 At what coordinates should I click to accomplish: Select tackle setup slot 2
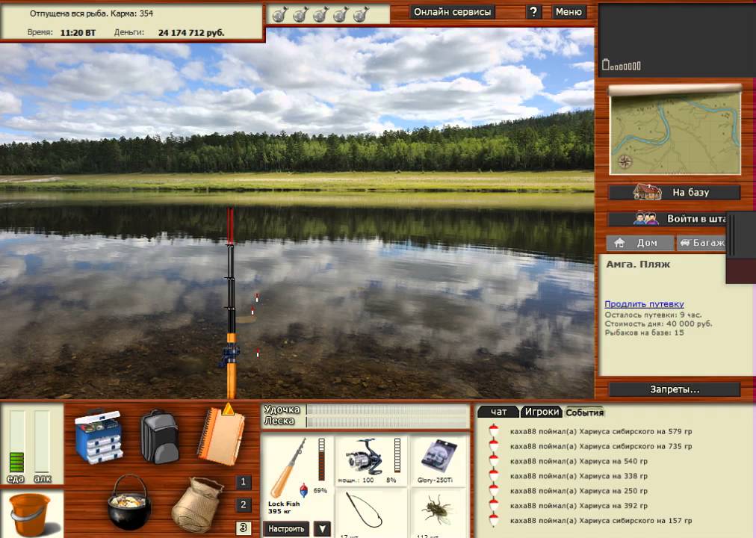(x=243, y=504)
